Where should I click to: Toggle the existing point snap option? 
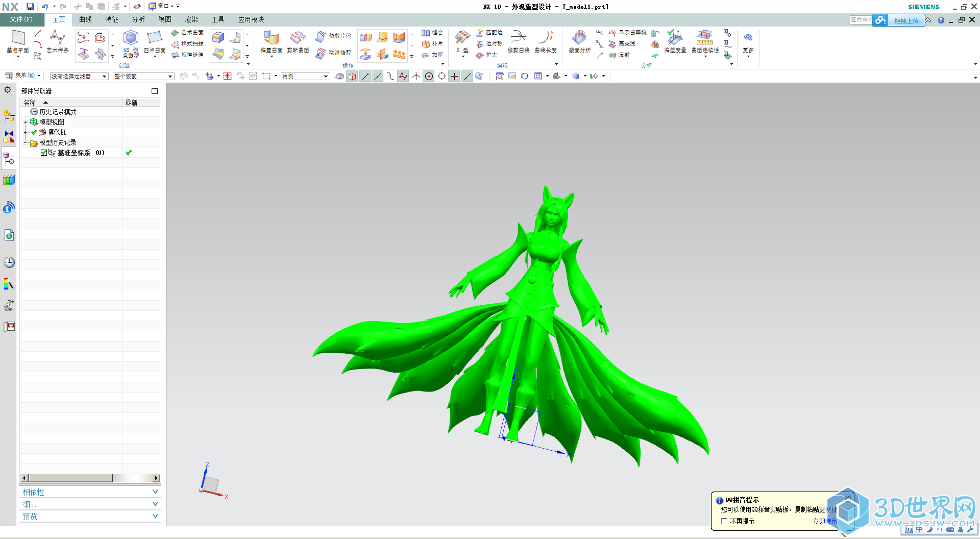pos(454,76)
